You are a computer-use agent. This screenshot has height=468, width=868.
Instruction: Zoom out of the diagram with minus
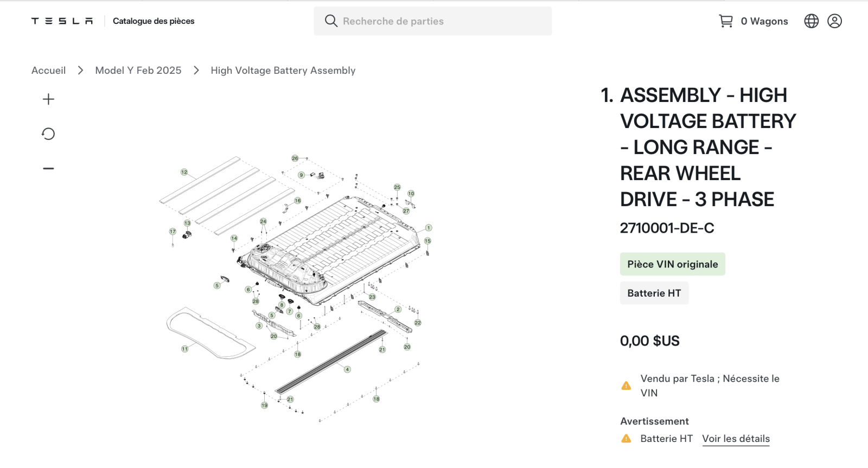[x=48, y=169]
